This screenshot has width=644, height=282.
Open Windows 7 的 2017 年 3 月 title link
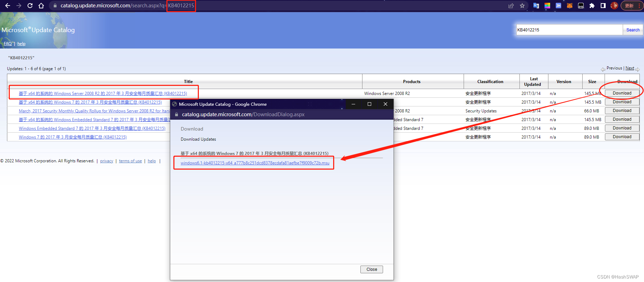(x=73, y=137)
